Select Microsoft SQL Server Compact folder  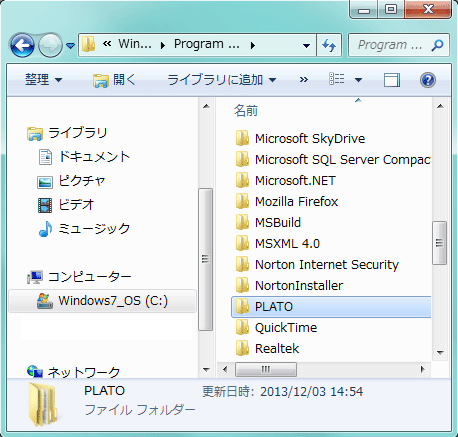tap(333, 160)
